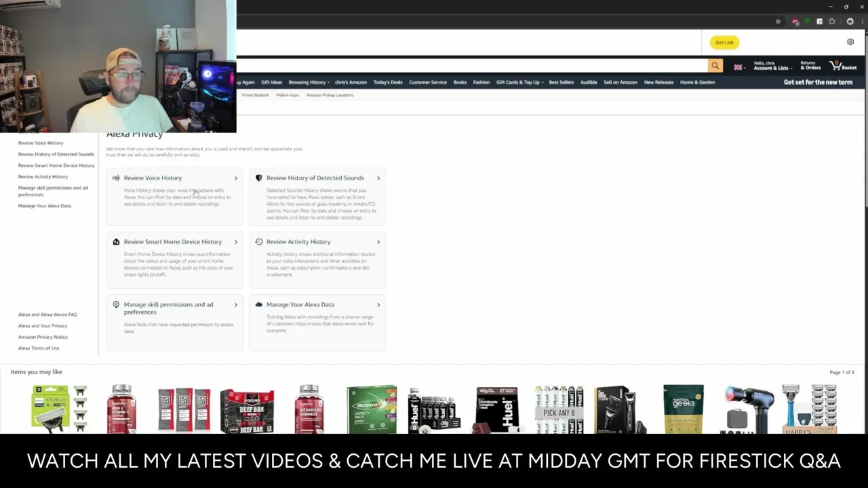The height and width of the screenshot is (488, 868).
Task: Click chevron on Manage Your Alexa Data card
Action: tap(378, 305)
